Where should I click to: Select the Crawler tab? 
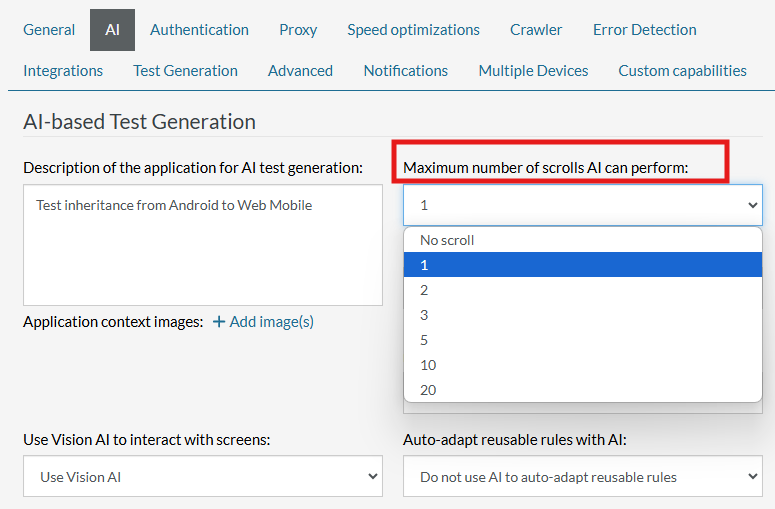(x=536, y=30)
